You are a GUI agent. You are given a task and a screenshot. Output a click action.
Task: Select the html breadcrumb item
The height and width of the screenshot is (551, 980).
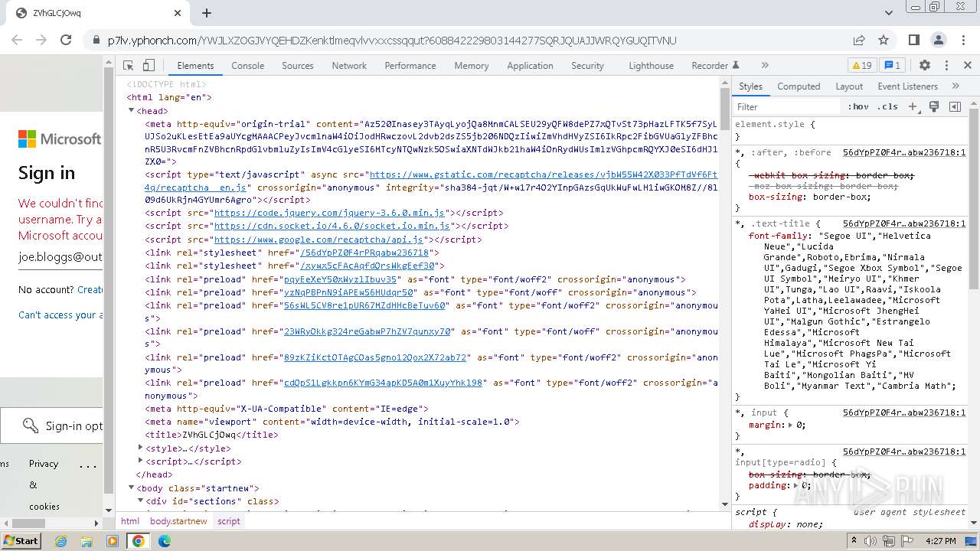(130, 521)
